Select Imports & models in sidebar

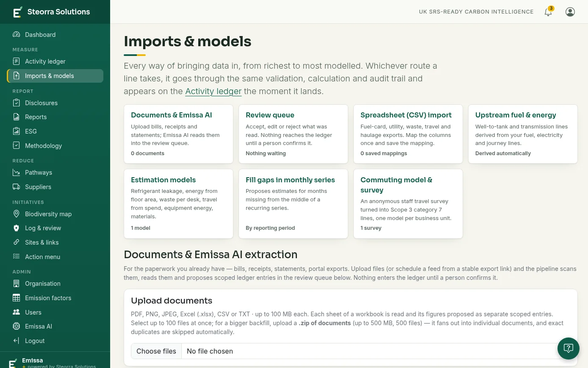pos(55,76)
